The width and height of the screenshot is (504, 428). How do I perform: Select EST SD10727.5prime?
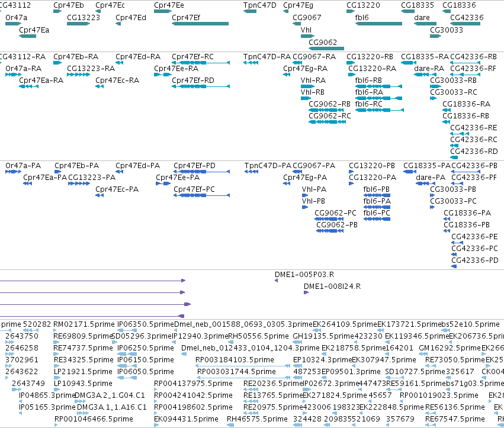394,378
